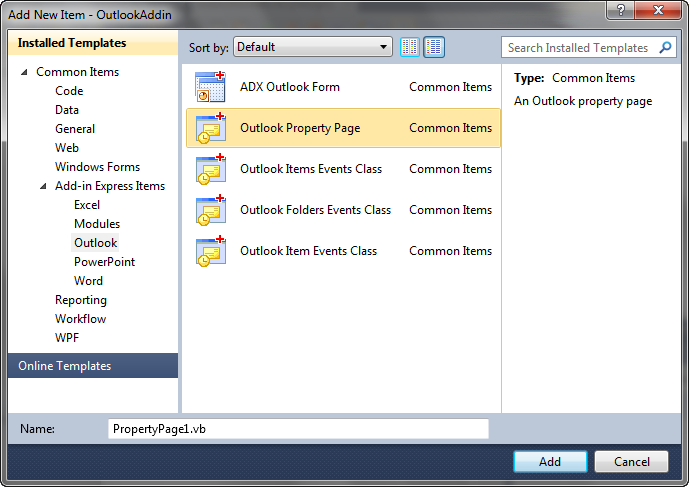
Task: Switch to small icons view
Action: pyautogui.click(x=410, y=47)
